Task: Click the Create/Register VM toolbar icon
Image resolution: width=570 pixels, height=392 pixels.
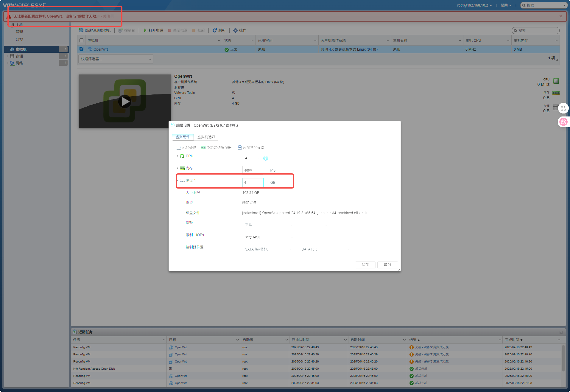Action: pos(81,30)
